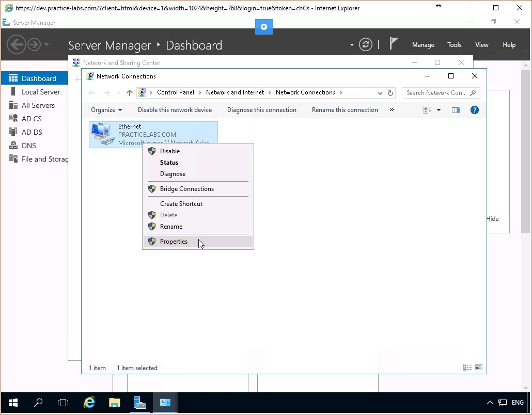This screenshot has width=532, height=415.
Task: Open taskbar search
Action: (38, 402)
